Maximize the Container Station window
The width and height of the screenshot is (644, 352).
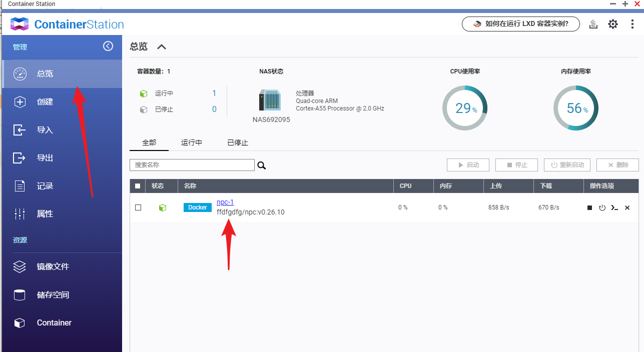click(x=625, y=3)
